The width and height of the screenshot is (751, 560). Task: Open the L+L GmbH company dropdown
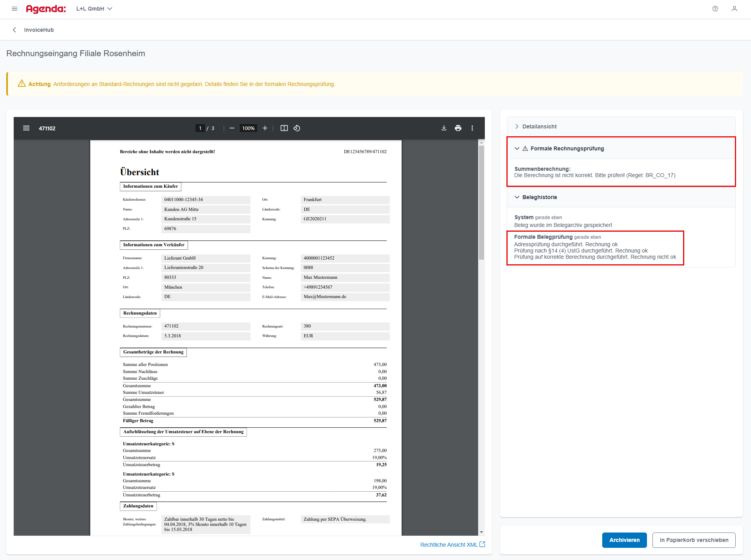(x=94, y=9)
